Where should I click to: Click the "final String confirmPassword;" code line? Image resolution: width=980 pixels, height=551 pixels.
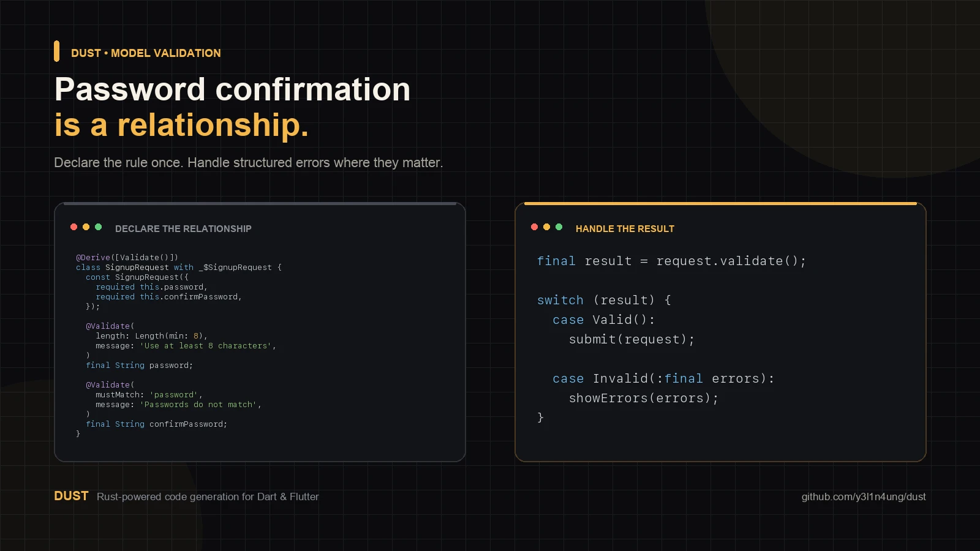(157, 424)
